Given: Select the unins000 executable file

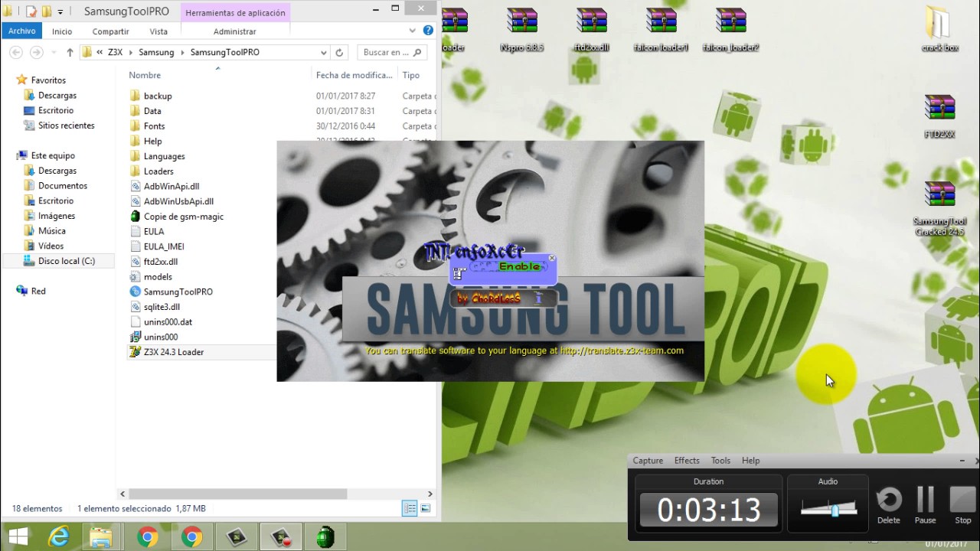Looking at the screenshot, I should coord(161,337).
